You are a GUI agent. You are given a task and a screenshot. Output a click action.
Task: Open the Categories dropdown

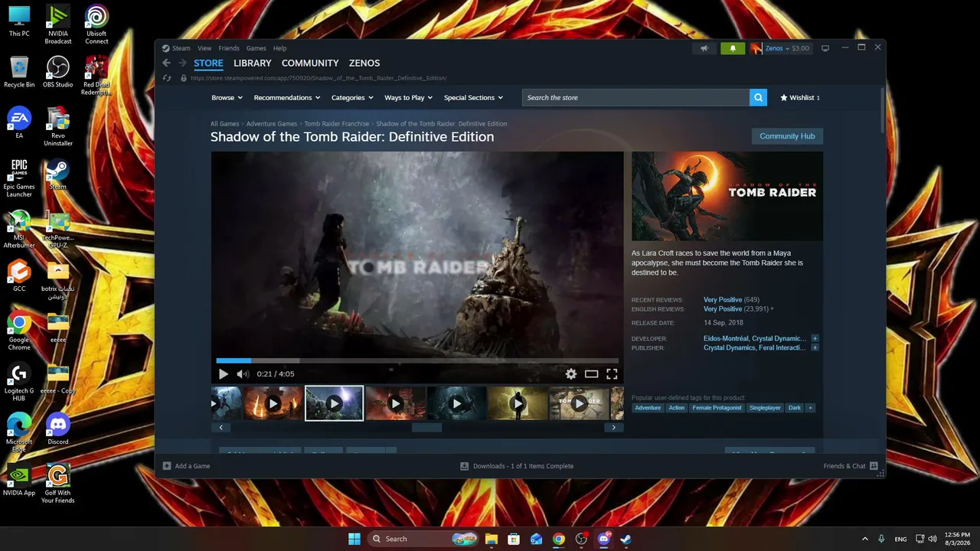click(352, 97)
